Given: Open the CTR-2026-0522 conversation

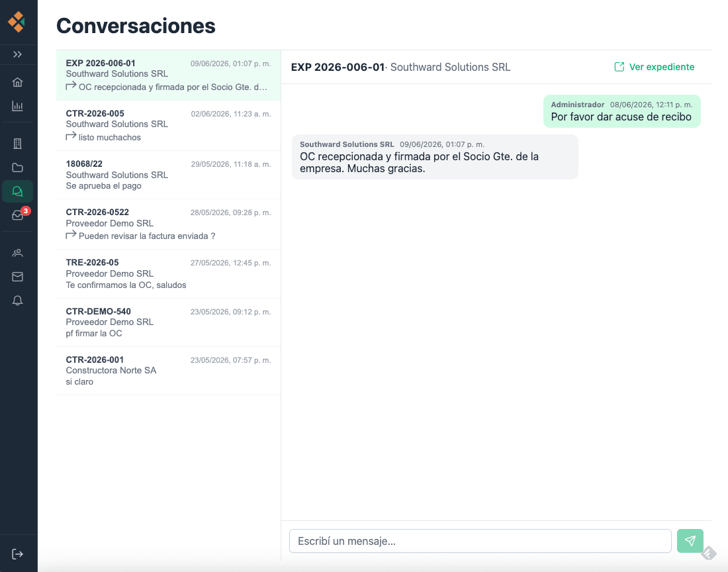Looking at the screenshot, I should pyautogui.click(x=168, y=224).
